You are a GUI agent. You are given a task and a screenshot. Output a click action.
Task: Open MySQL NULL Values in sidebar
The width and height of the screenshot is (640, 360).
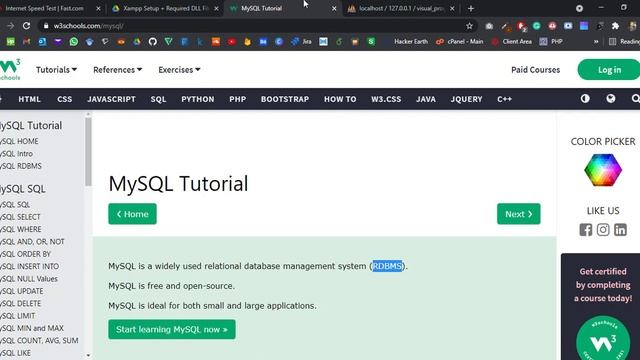pyautogui.click(x=29, y=279)
